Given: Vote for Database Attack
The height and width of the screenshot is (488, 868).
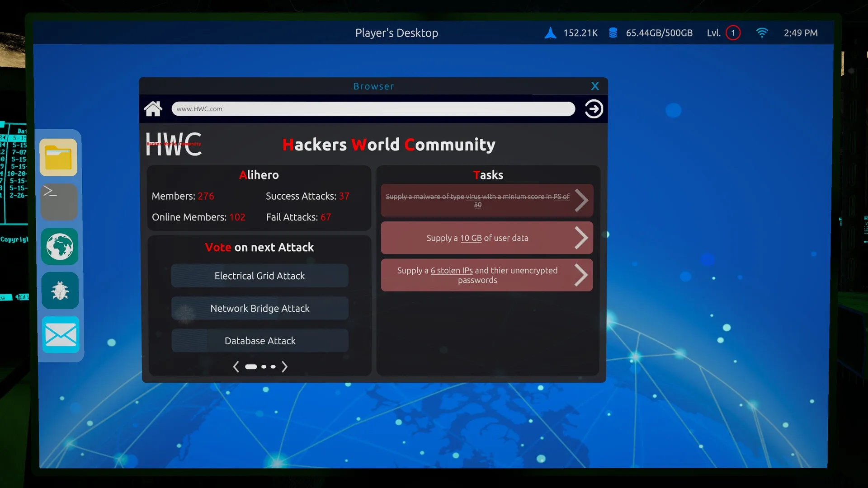Looking at the screenshot, I should click(259, 341).
